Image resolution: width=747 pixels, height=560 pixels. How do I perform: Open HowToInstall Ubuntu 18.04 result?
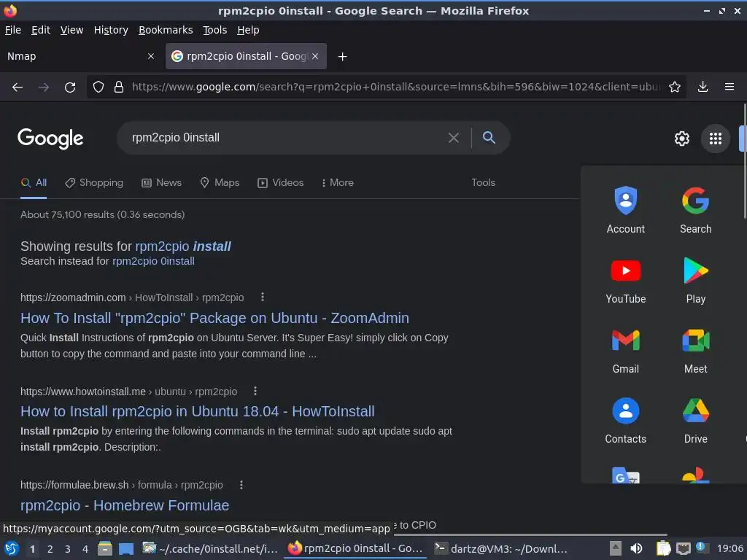click(197, 411)
